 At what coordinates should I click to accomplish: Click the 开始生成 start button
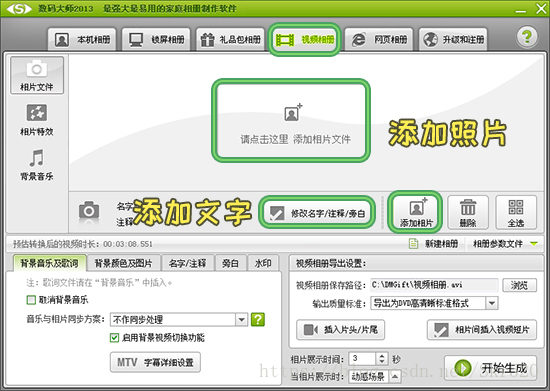(490, 368)
